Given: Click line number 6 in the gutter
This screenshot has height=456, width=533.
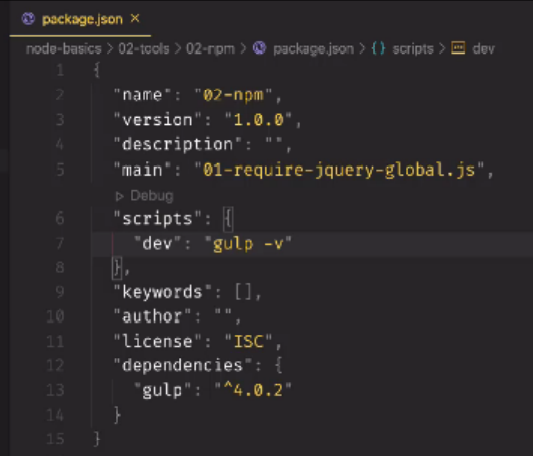Looking at the screenshot, I should (60, 218).
